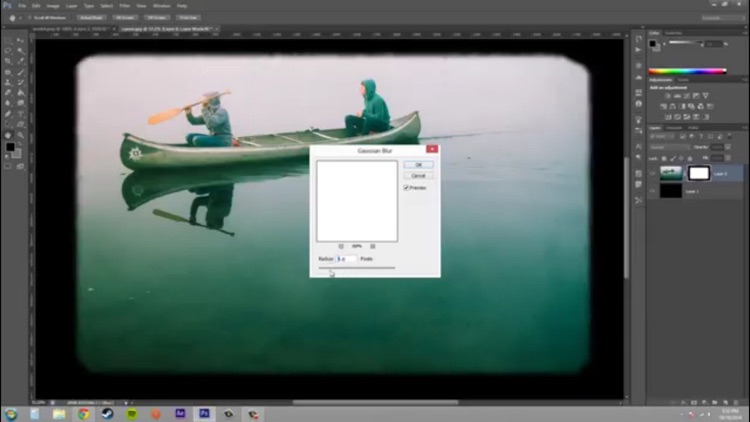The image size is (750, 422).
Task: Toggle Scroll All Windows checkbox
Action: click(29, 18)
